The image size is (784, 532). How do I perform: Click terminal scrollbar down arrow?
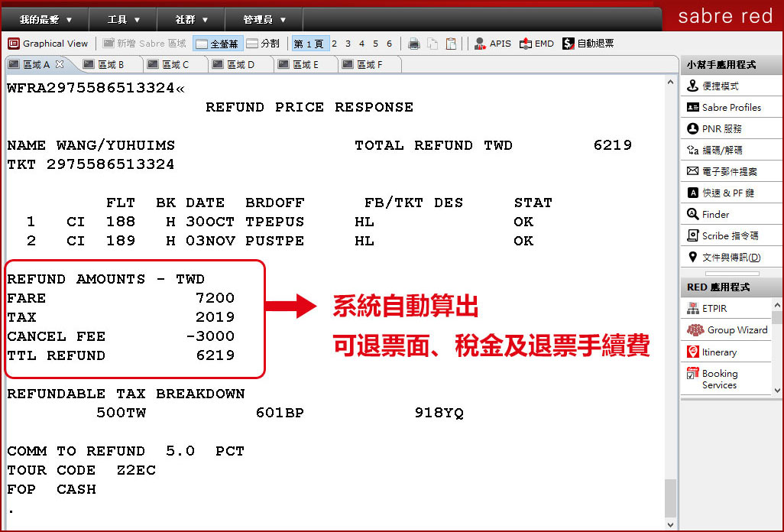pyautogui.click(x=670, y=524)
